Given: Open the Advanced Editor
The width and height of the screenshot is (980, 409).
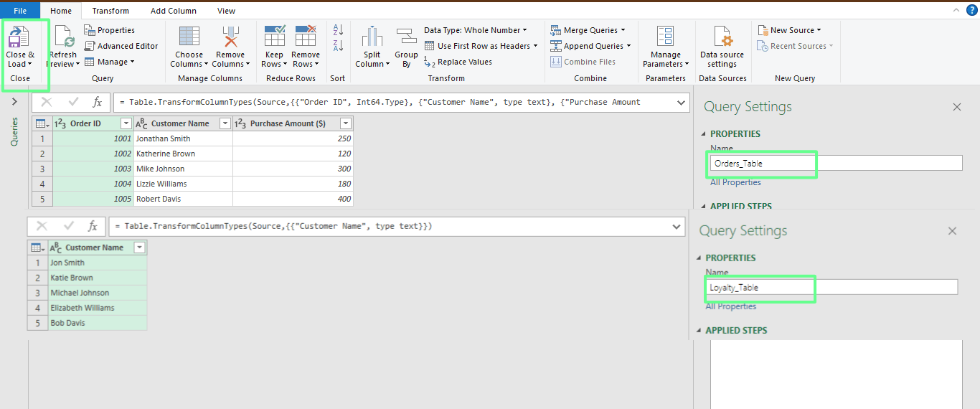Looking at the screenshot, I should [x=121, y=46].
